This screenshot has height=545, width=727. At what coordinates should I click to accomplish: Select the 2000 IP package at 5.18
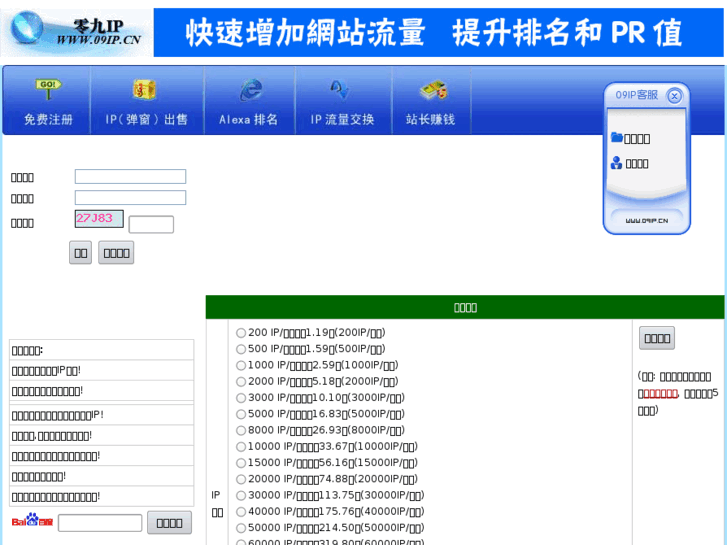coord(241,382)
